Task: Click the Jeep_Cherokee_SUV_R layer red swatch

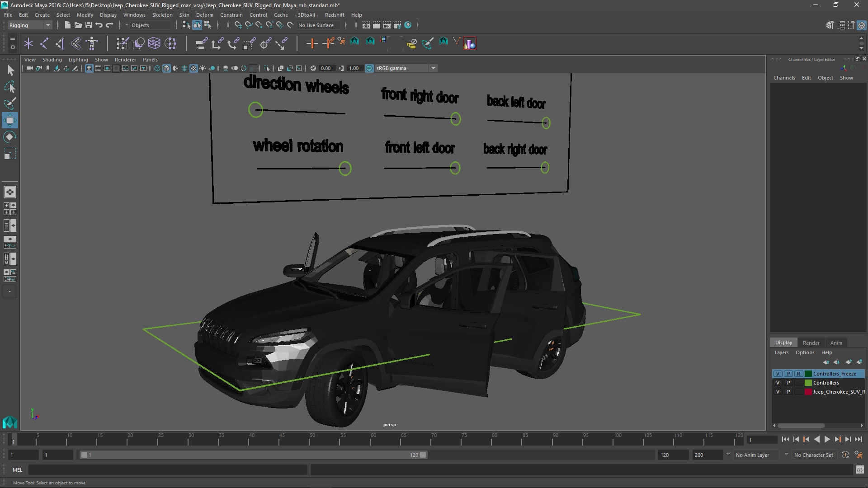Action: (x=808, y=392)
